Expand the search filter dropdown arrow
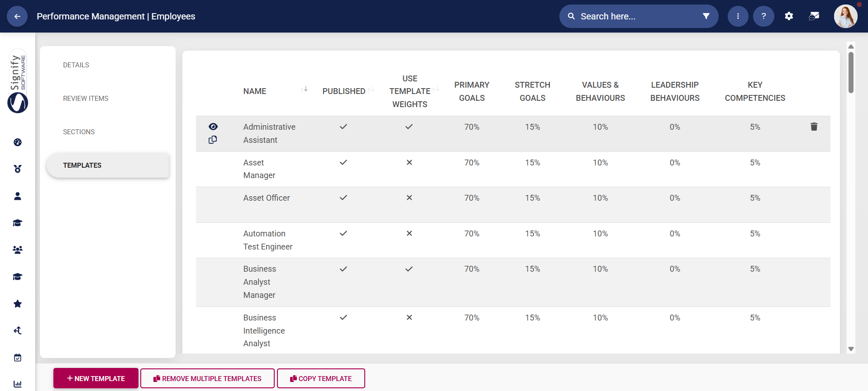Screen dimensions: 868x391 pyautogui.click(x=706, y=16)
